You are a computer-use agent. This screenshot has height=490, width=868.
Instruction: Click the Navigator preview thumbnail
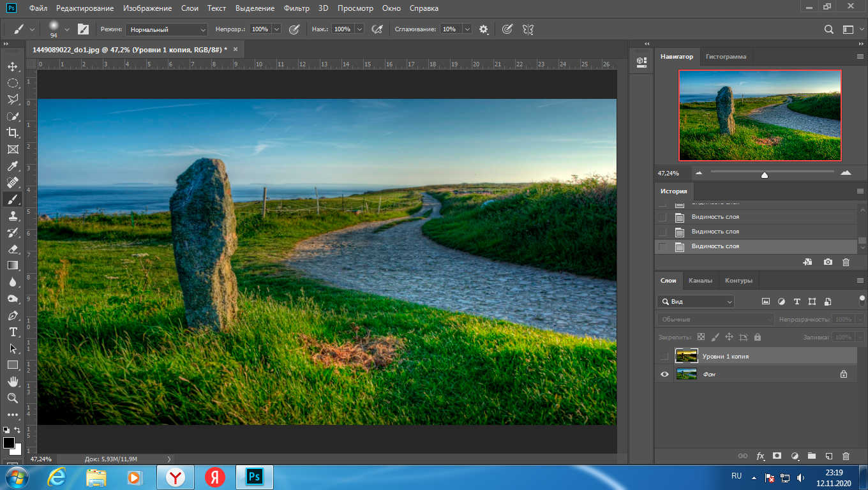click(x=760, y=115)
